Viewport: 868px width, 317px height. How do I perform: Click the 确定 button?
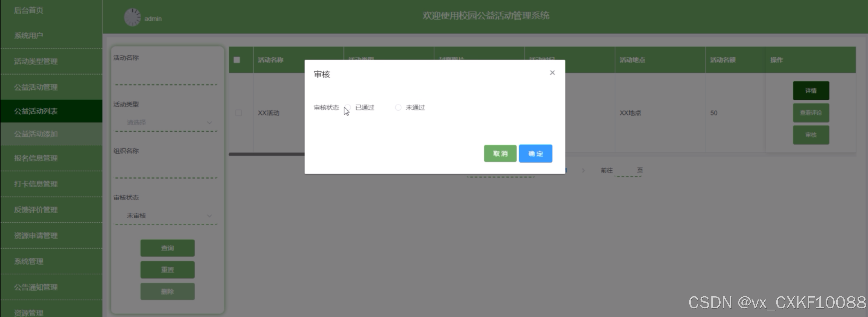click(535, 154)
